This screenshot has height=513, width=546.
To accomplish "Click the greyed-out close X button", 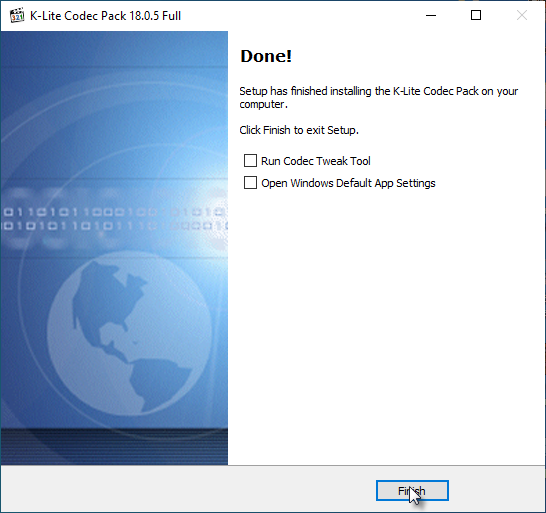I will click(x=522, y=15).
